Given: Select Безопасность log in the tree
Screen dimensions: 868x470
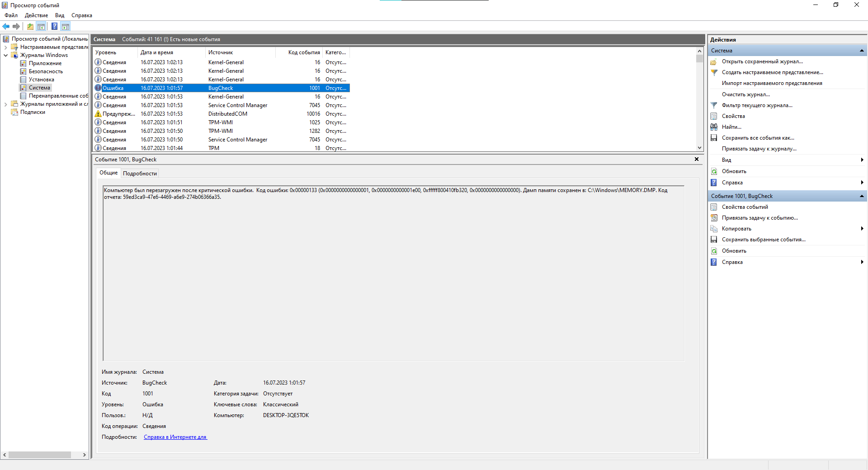Looking at the screenshot, I should point(46,71).
